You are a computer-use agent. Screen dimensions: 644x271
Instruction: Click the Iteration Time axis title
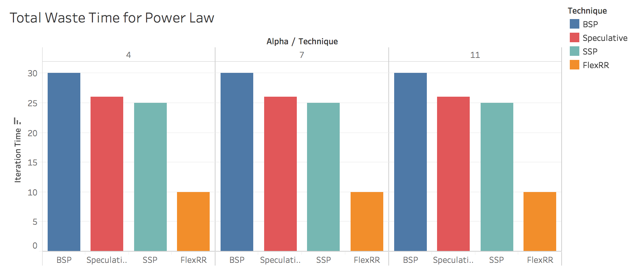[x=18, y=155]
